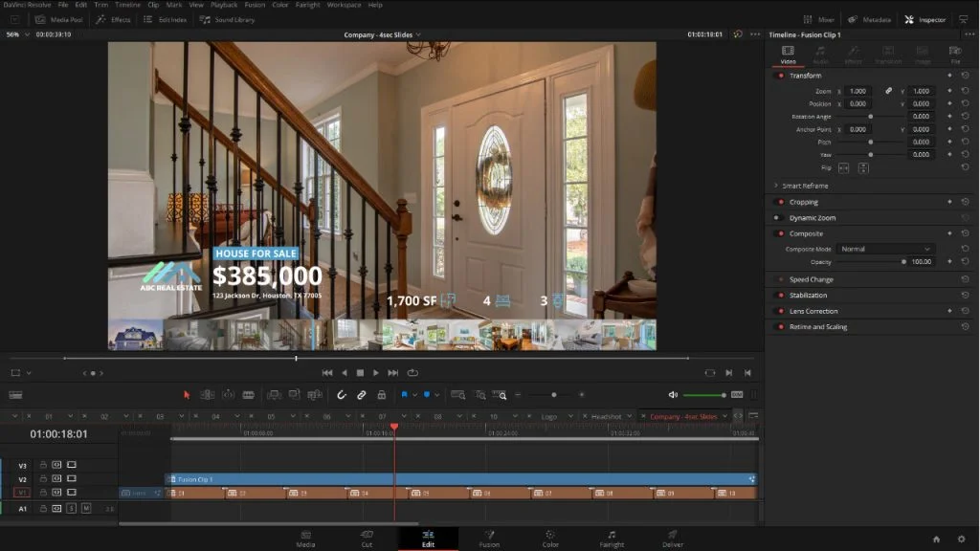
Task: Play the timeline in reverse
Action: click(345, 373)
